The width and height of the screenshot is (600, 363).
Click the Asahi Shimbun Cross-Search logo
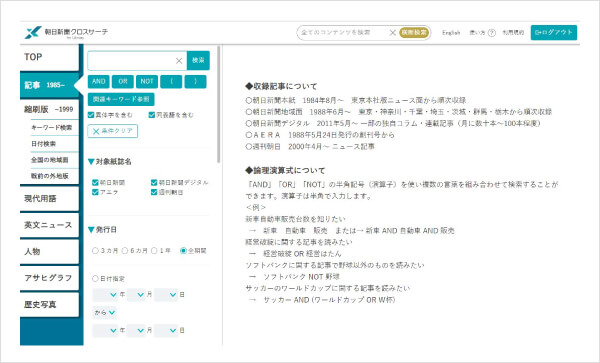pyautogui.click(x=66, y=33)
